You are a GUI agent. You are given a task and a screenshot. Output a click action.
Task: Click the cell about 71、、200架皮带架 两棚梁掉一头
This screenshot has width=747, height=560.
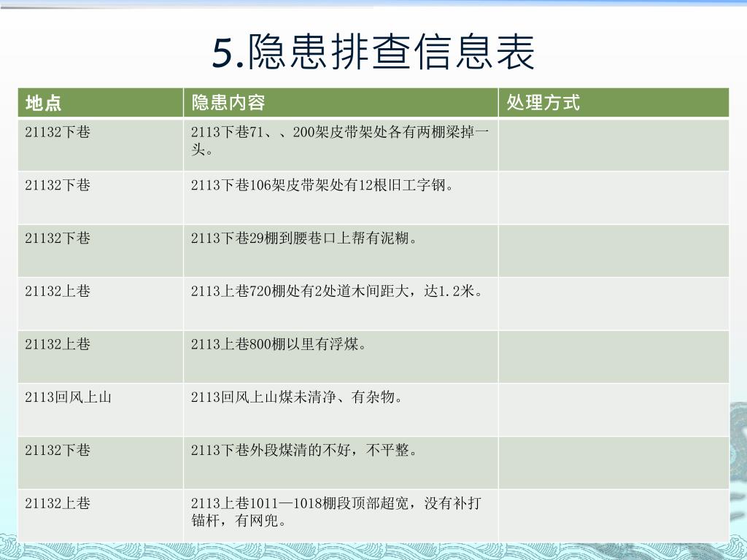pos(341,145)
